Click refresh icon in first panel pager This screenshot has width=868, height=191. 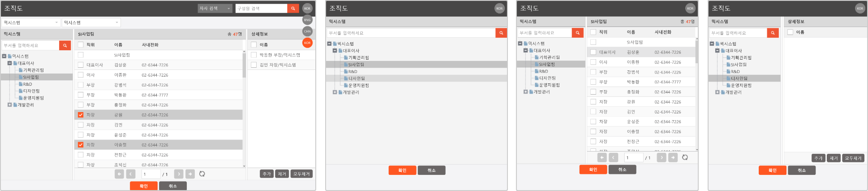click(202, 174)
